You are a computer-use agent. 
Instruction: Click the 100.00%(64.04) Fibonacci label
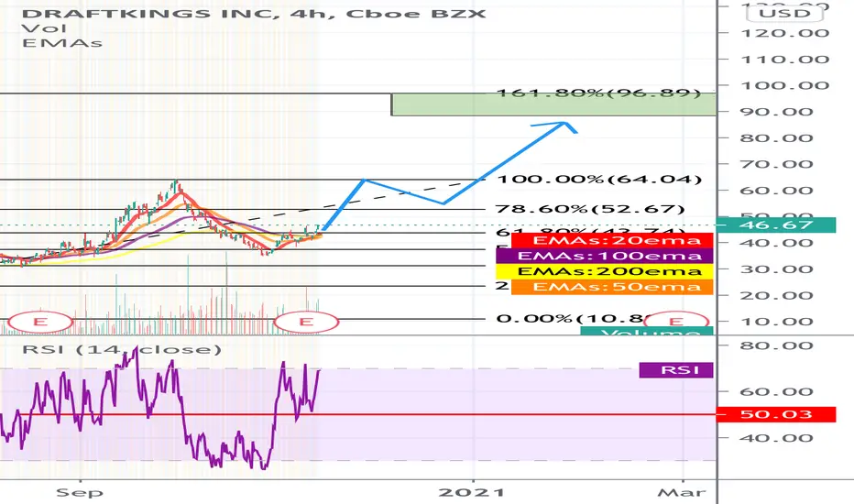coord(599,180)
